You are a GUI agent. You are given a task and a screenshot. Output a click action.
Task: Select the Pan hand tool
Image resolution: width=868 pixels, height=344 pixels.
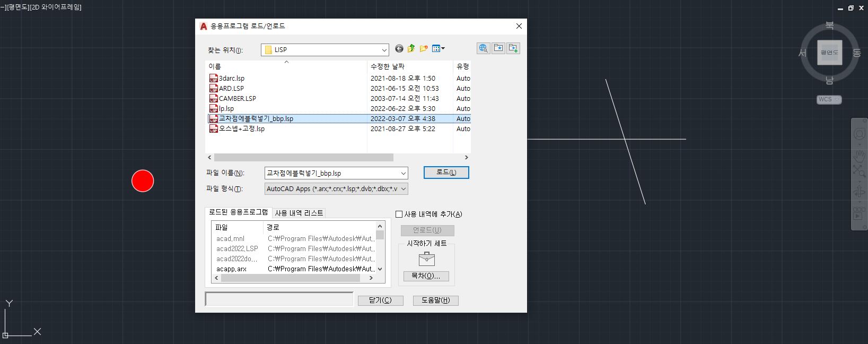[x=859, y=156]
